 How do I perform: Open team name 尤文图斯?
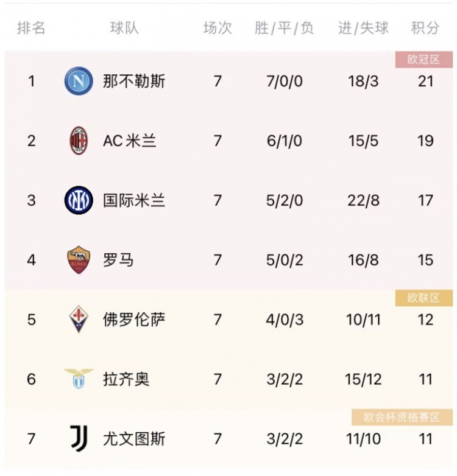(x=133, y=439)
